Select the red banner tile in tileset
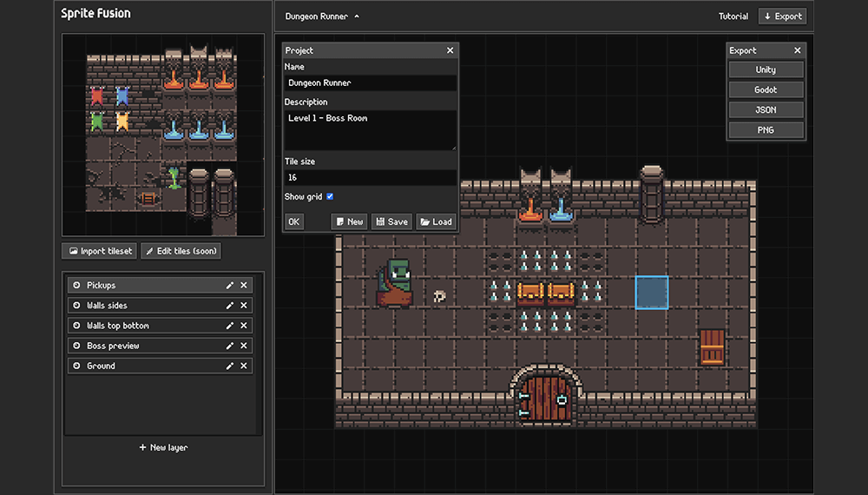This screenshot has width=868, height=495. click(97, 96)
